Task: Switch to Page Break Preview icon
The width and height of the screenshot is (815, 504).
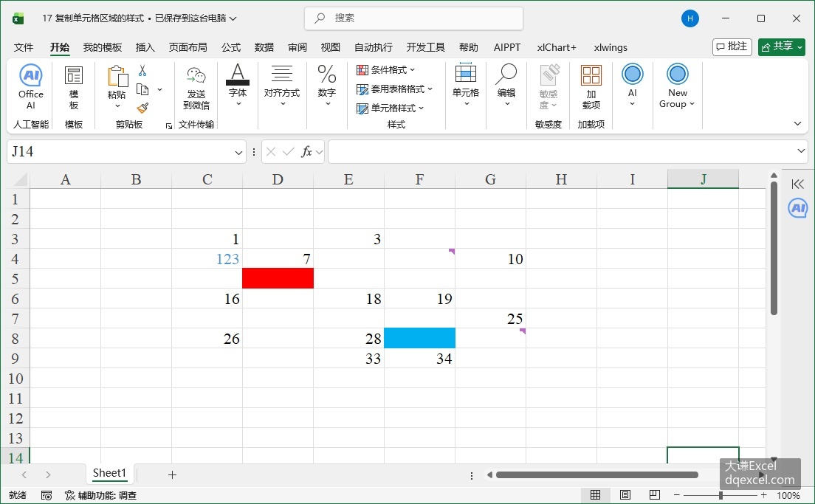Action: point(654,494)
